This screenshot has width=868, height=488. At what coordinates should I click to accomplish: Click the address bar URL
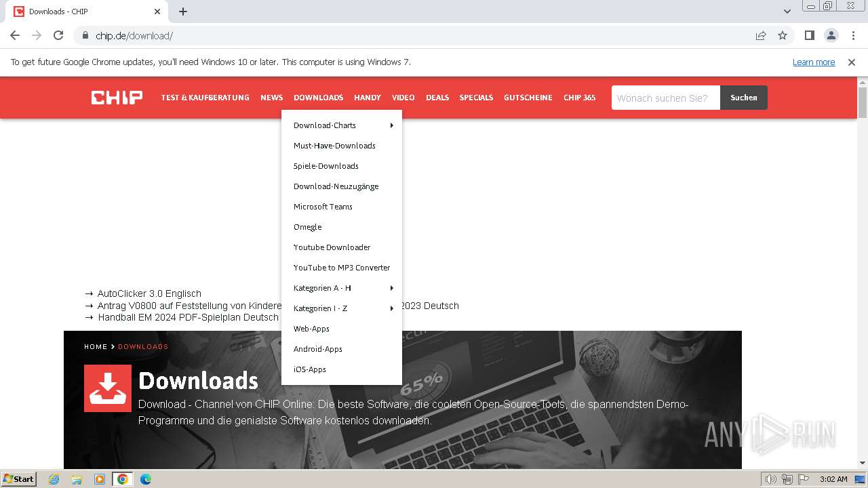tap(134, 35)
